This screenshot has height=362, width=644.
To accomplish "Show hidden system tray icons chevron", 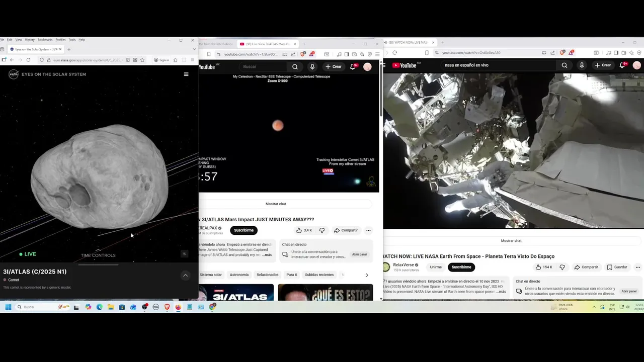I will 594,307.
